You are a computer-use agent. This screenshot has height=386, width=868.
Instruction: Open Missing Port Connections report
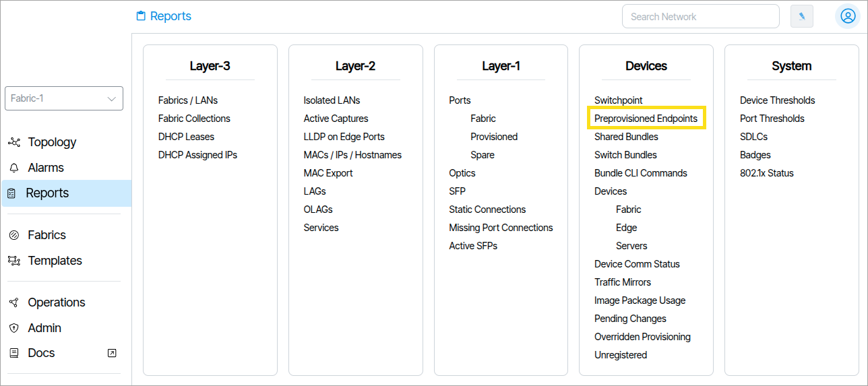tap(501, 228)
